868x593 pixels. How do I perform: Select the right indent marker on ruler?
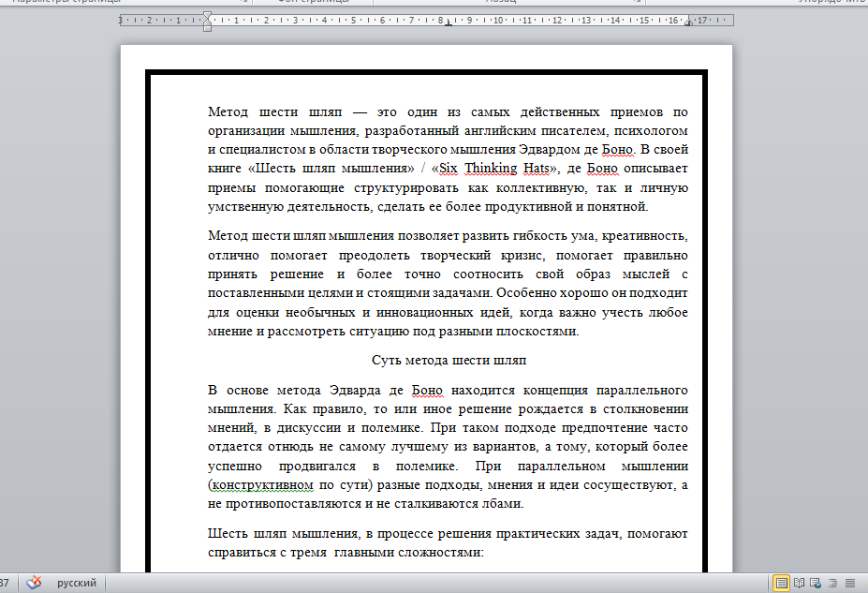688,22
